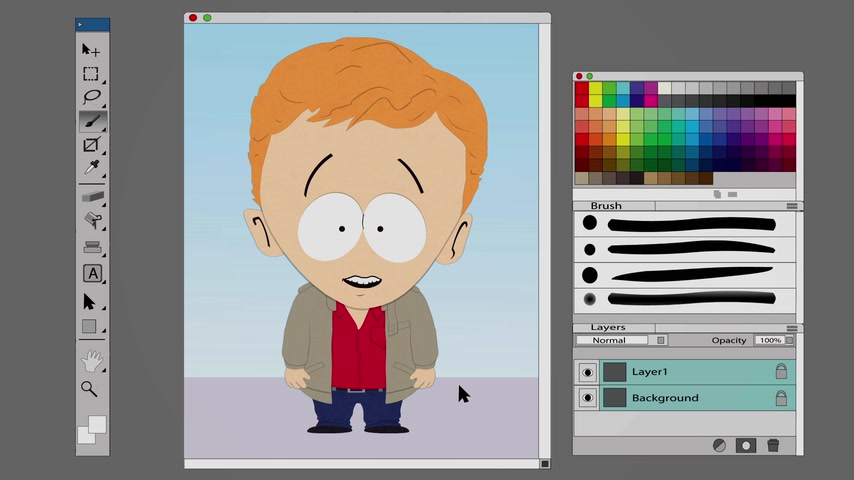Viewport: 854px width, 480px height.
Task: Open the Brush panel options menu
Action: pos(792,206)
